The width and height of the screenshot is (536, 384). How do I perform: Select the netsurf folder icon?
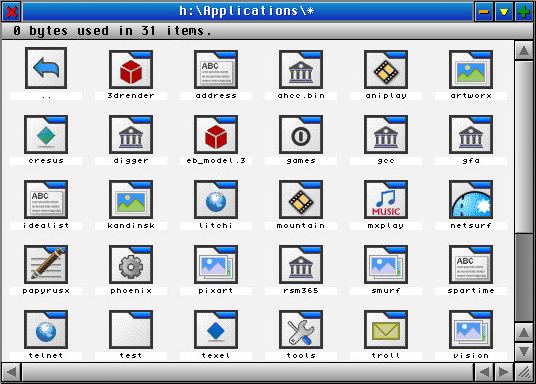coord(471,199)
